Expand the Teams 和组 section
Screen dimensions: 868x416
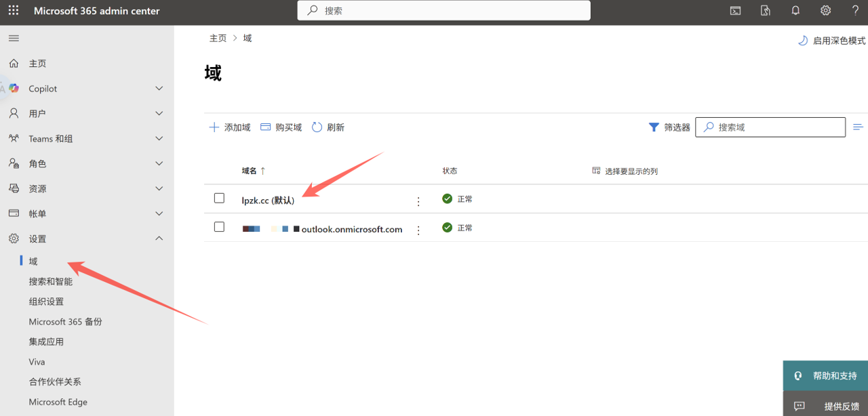tap(159, 139)
